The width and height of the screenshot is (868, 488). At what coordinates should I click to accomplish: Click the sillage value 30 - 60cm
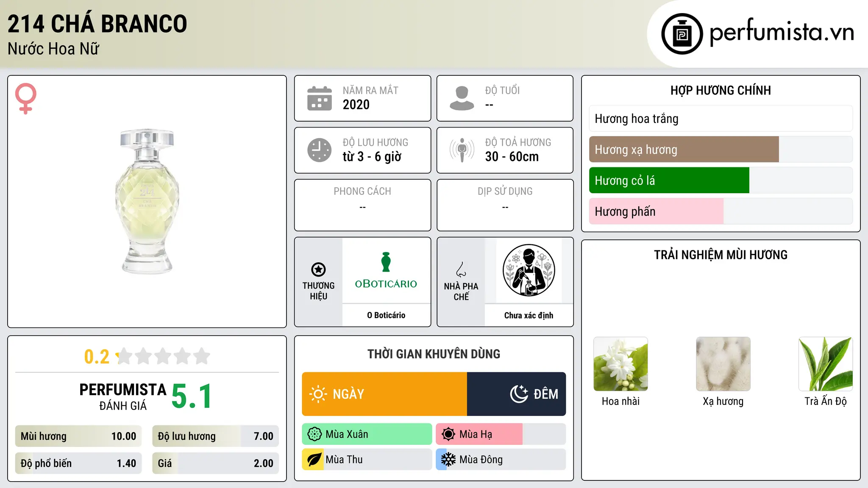[x=512, y=157]
